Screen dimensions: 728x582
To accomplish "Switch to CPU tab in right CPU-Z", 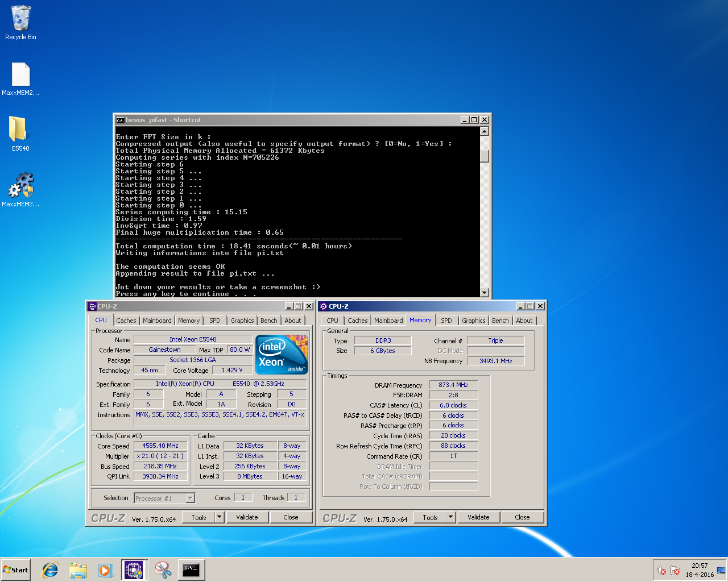I will [x=332, y=321].
